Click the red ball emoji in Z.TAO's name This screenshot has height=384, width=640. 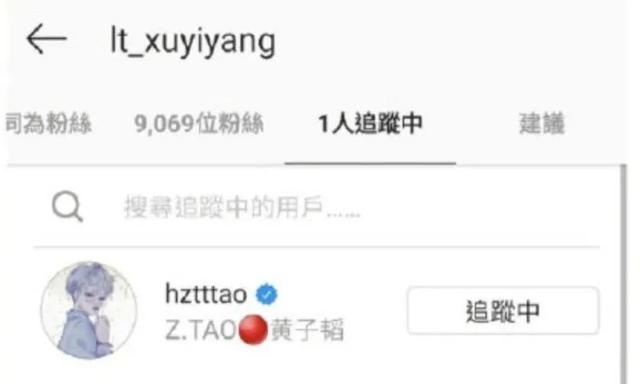253,330
